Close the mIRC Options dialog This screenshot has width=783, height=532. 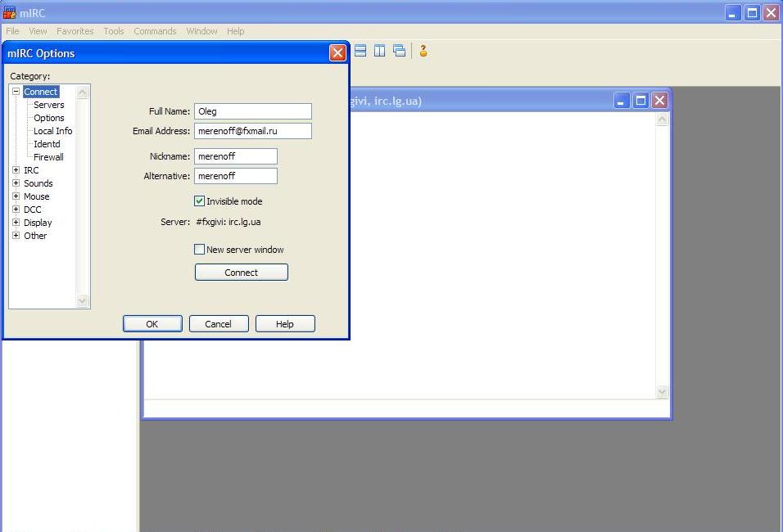click(x=337, y=52)
